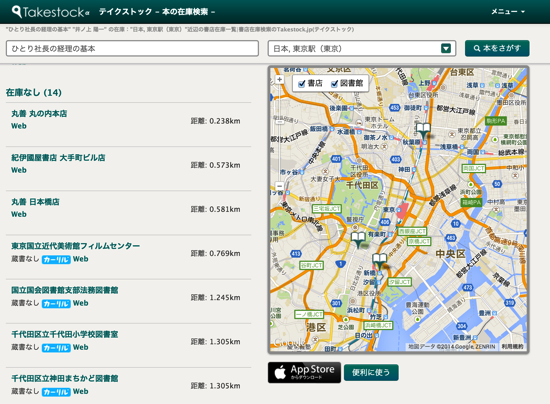Screen dimensions: 550x404
Task: Click the book marker near 有楽町
Action: pyautogui.click(x=358, y=240)
